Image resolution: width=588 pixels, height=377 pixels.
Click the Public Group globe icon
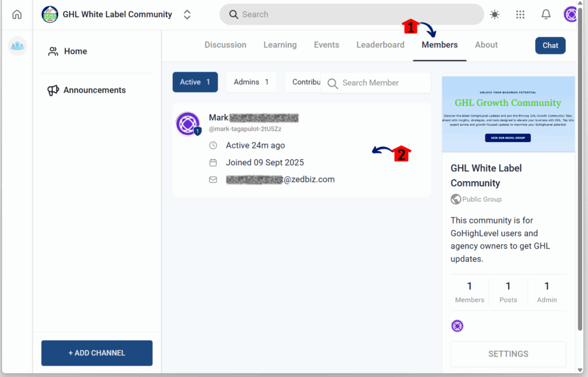point(455,199)
